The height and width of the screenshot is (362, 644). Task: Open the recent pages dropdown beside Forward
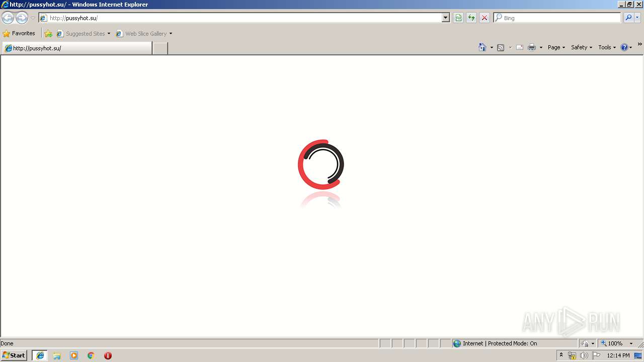(x=33, y=18)
